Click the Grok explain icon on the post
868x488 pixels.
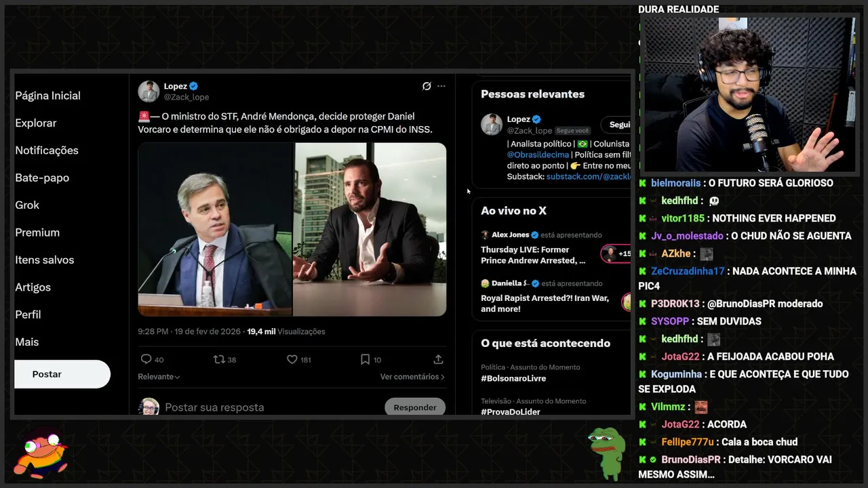tap(427, 86)
